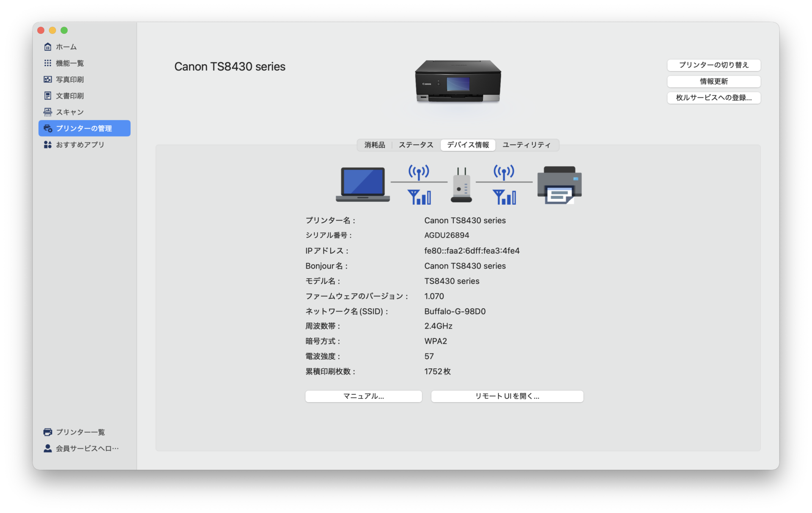Click the Home house icon in sidebar
Viewport: 812px width, 513px height.
pos(48,47)
